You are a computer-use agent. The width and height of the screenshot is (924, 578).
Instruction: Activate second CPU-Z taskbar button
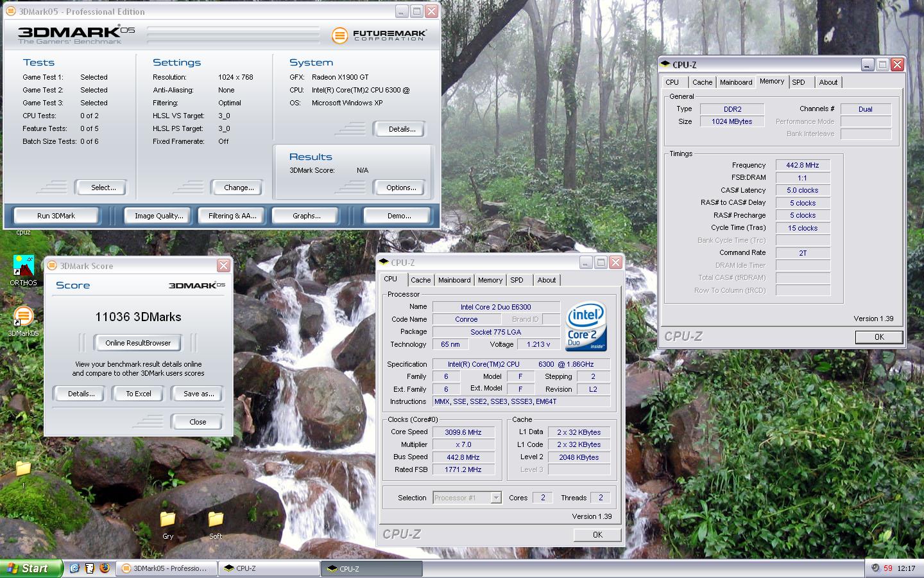[373, 568]
